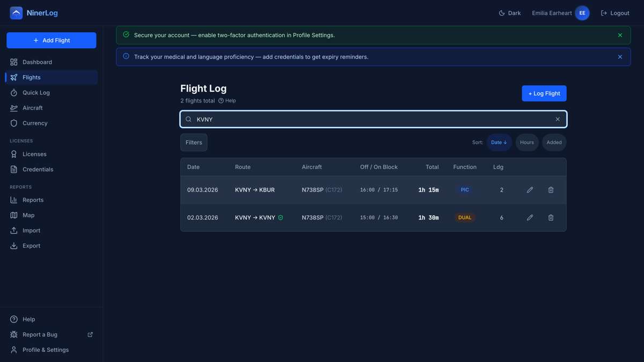The height and width of the screenshot is (362, 644).
Task: Click the search magnifier icon
Action: pos(188,119)
